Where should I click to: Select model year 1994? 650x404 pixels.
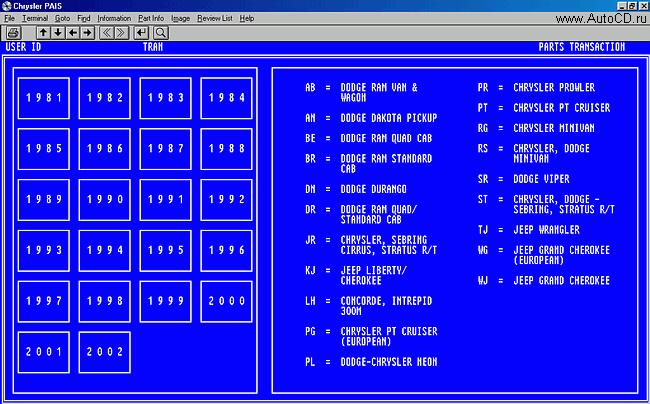[104, 251]
